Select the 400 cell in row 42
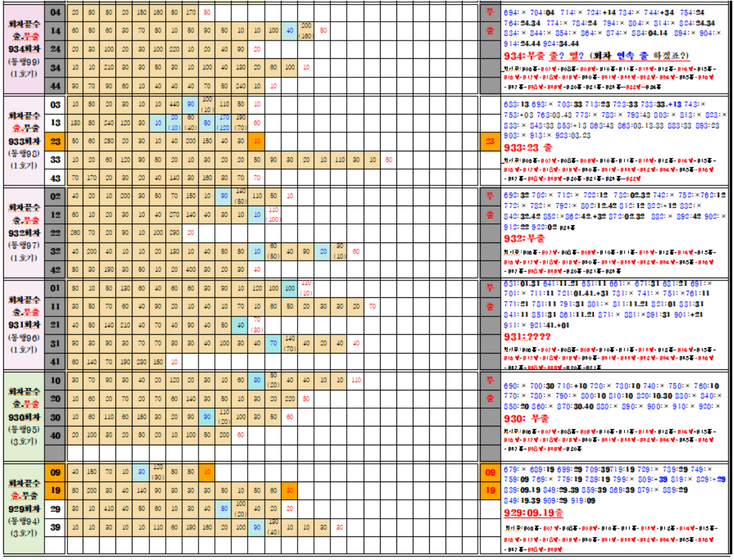Image resolution: width=734 pixels, height=560 pixels. point(191,269)
